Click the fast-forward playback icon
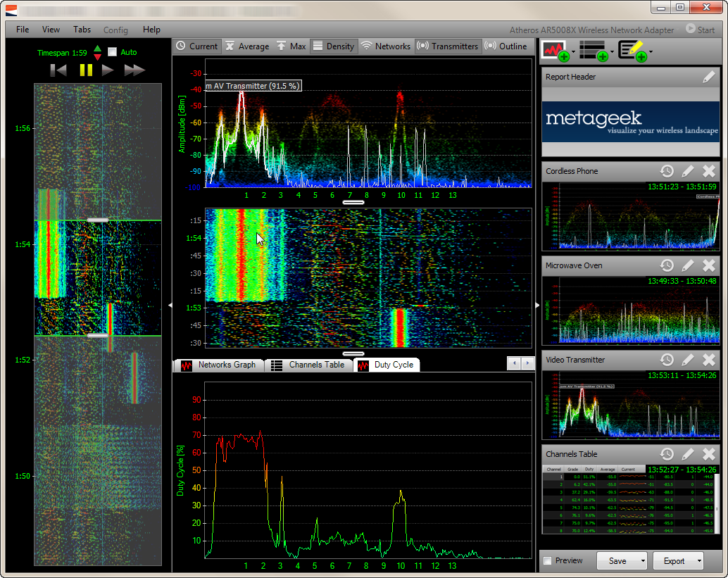728x578 pixels. (134, 70)
